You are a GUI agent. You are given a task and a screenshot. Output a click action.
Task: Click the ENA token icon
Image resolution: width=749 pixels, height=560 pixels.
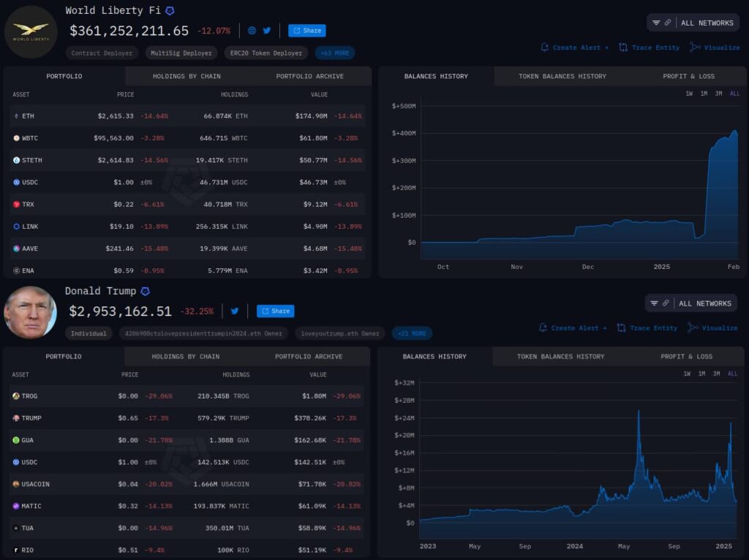pyautogui.click(x=16, y=270)
